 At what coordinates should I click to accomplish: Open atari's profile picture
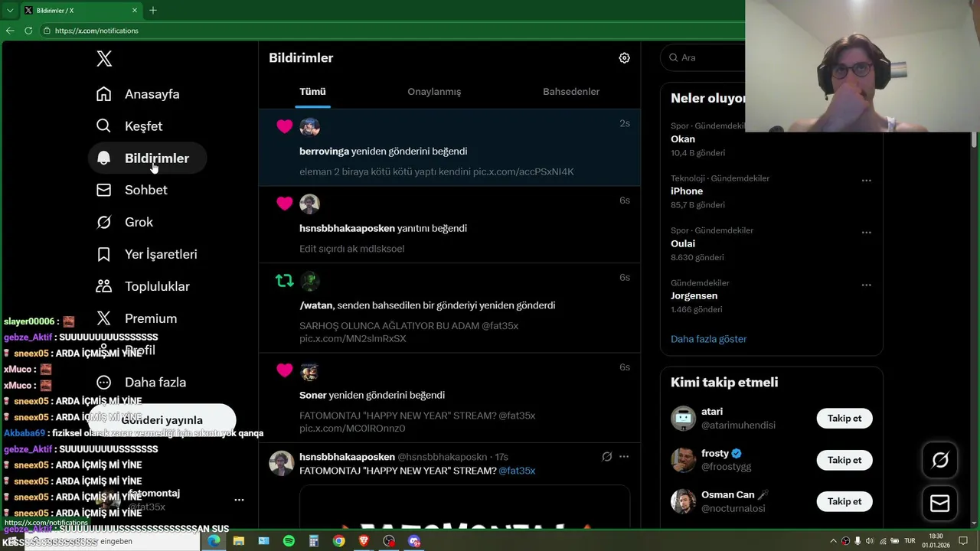(x=683, y=419)
